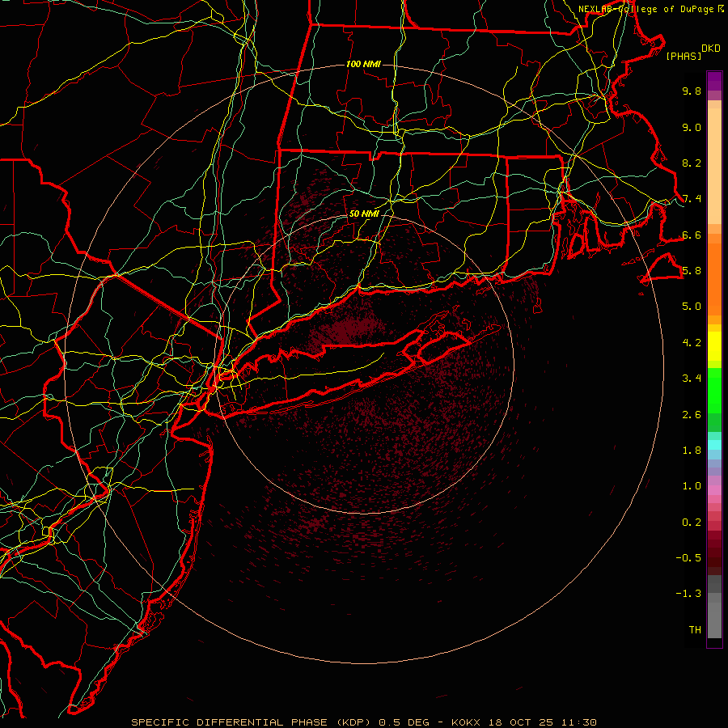Pick the dark red band in the legend
The image size is (728, 728).
(x=714, y=552)
